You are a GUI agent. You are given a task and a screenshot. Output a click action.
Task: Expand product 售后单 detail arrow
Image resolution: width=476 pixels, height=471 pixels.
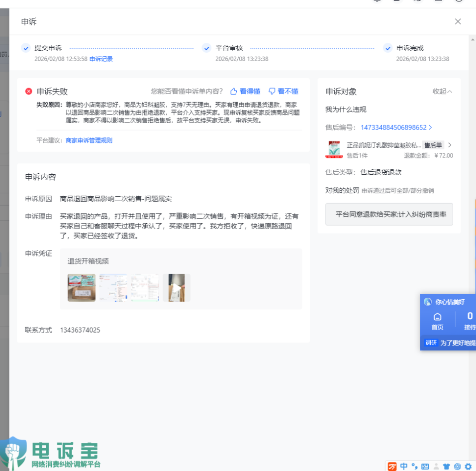[450, 145]
